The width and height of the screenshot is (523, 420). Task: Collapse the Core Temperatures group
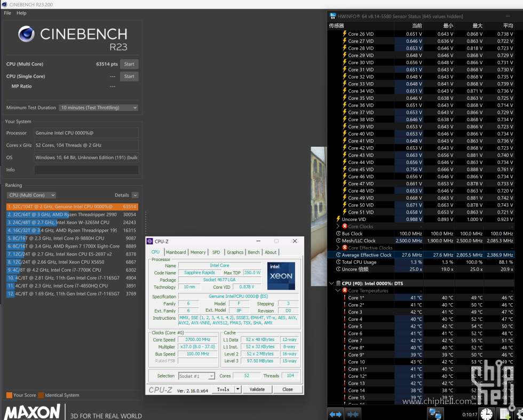pyautogui.click(x=338, y=290)
